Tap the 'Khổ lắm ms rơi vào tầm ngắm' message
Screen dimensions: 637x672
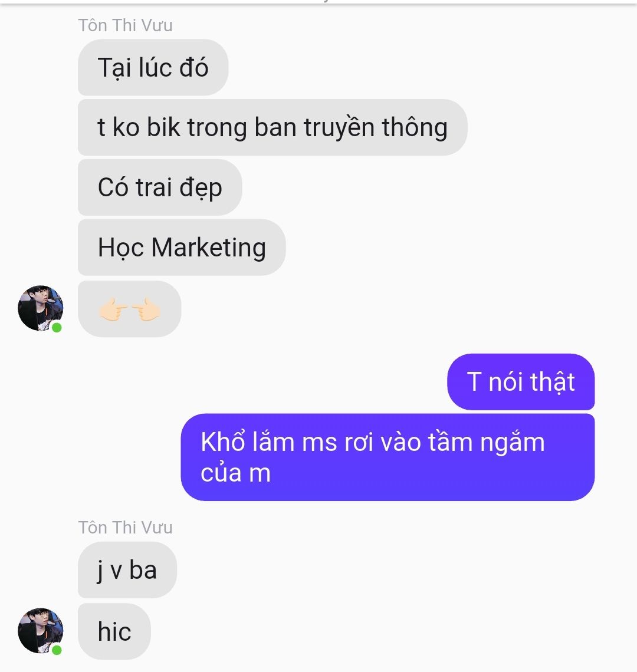tap(388, 457)
